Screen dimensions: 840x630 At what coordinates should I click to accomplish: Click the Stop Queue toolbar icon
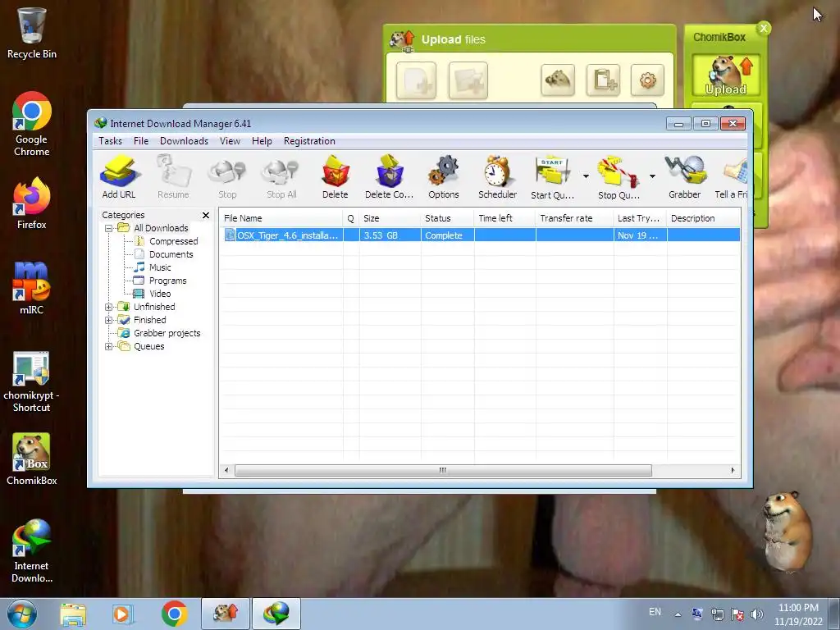(x=619, y=177)
